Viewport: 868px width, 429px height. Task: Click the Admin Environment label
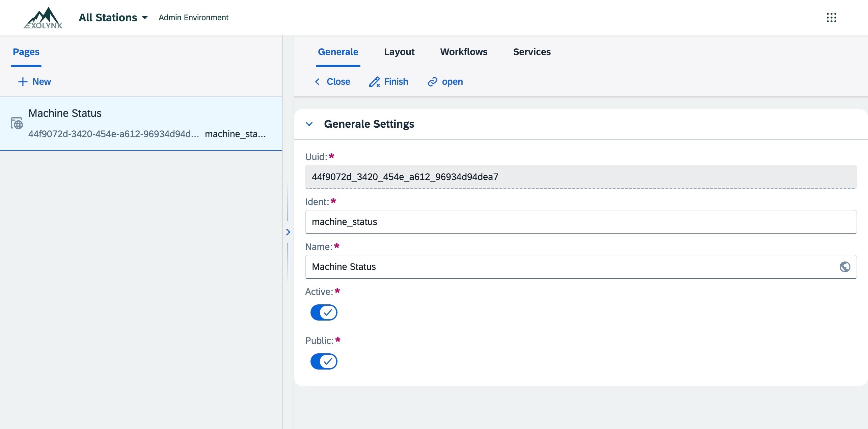193,18
